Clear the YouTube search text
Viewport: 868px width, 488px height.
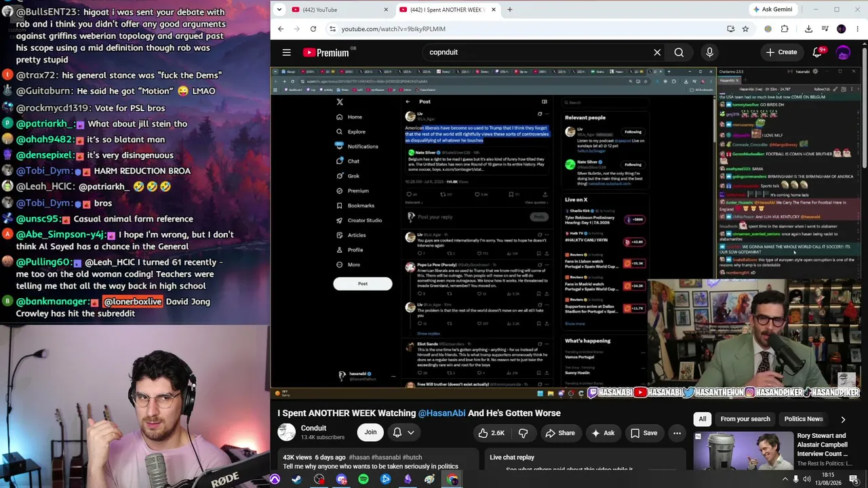point(657,52)
